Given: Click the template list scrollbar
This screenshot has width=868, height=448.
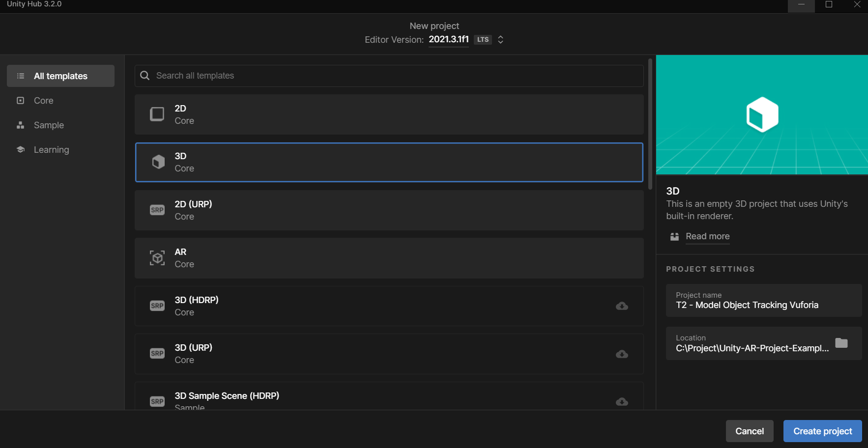Looking at the screenshot, I should click(x=650, y=124).
